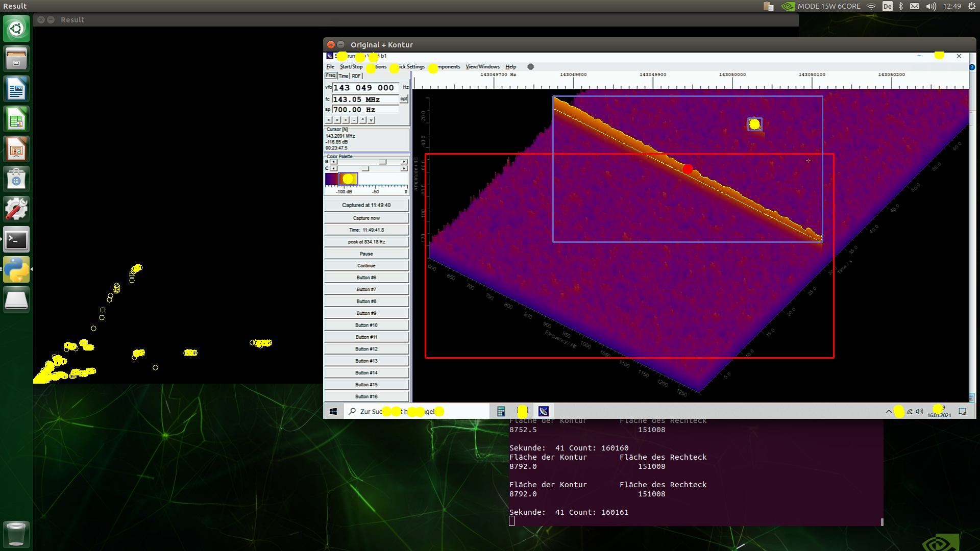Click the Windows taskbar date 16.01.2021
980x551 pixels.
[939, 415]
